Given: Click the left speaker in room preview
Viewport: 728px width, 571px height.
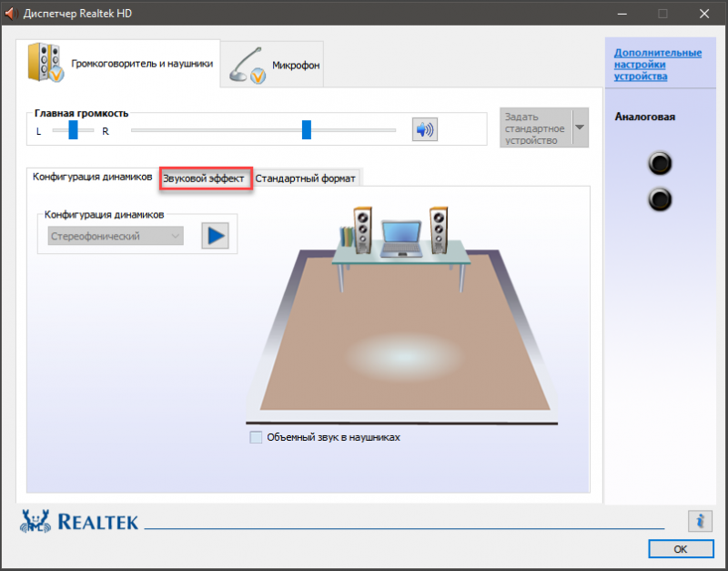Looking at the screenshot, I should click(362, 230).
